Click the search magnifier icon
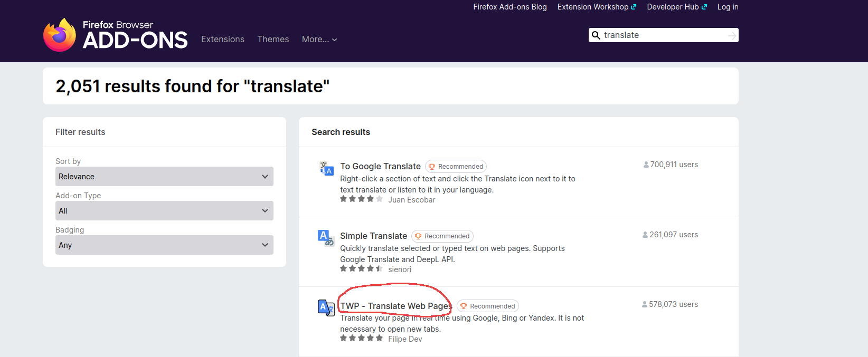Viewport: 868px width, 357px height. click(596, 35)
